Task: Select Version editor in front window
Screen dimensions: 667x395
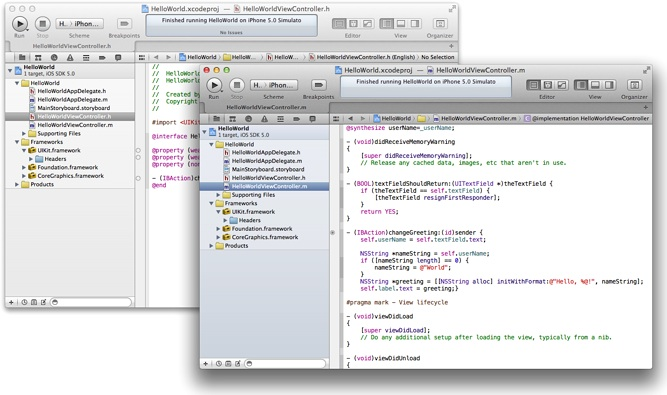Action: [562, 85]
